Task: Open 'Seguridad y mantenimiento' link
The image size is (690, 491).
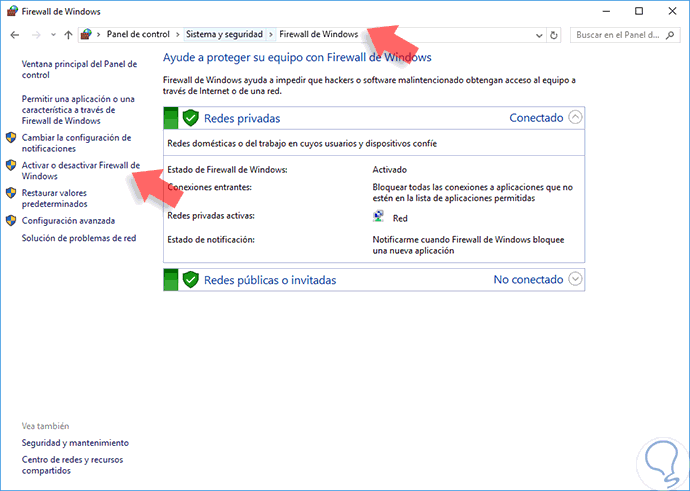Action: (x=75, y=443)
